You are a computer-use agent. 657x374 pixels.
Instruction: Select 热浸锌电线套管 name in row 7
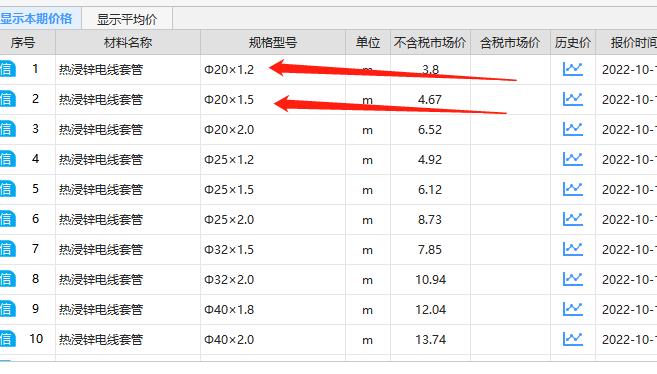pos(101,250)
